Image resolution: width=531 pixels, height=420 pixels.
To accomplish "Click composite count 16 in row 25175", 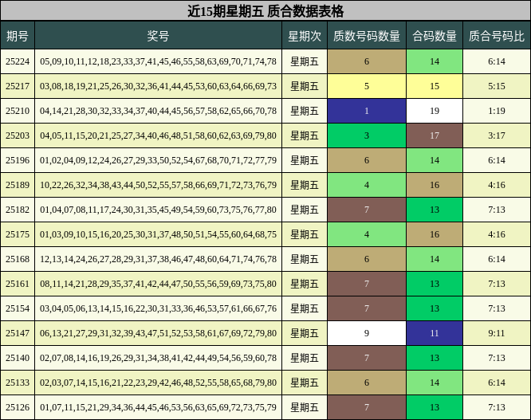I will point(435,234).
